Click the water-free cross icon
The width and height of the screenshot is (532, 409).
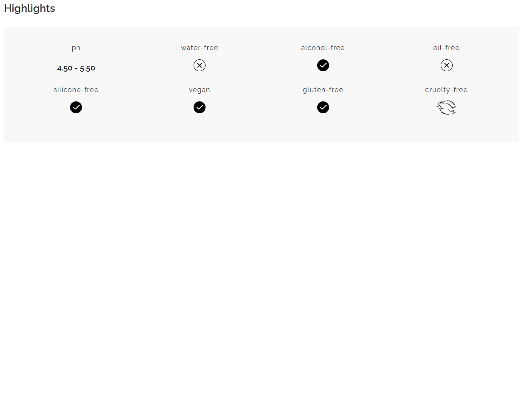pos(200,65)
